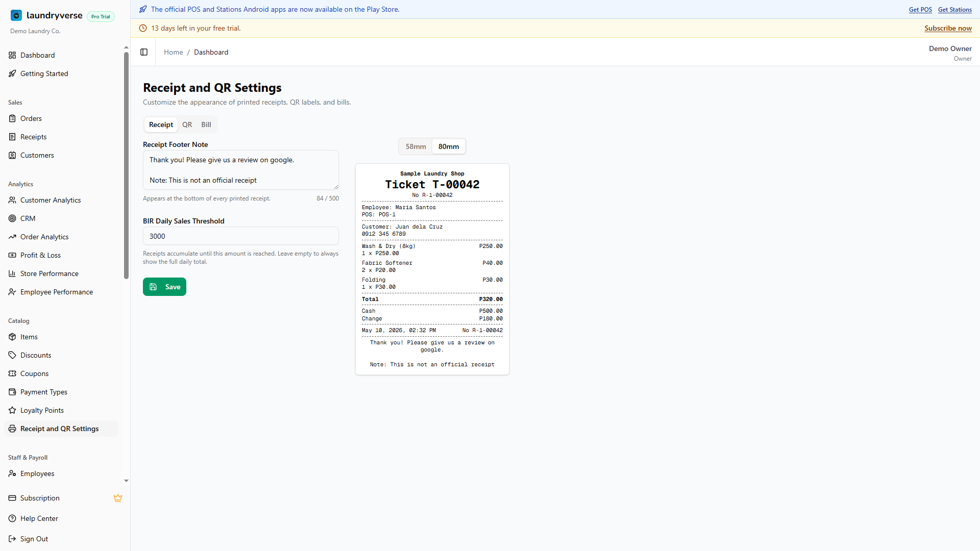Open Receipts in the sidebar

(x=61, y=137)
